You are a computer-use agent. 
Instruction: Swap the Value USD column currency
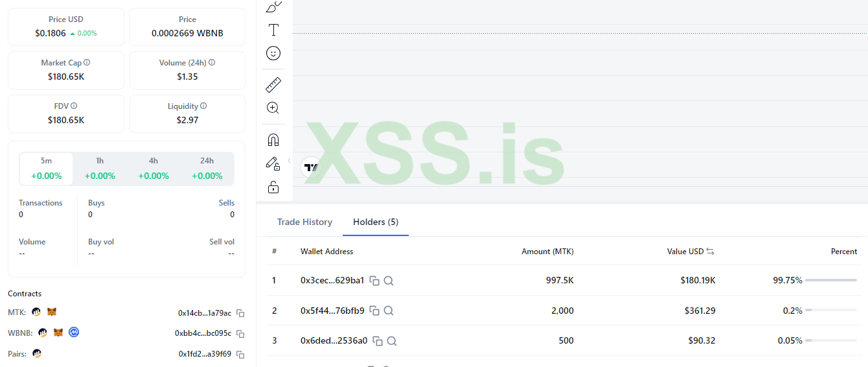click(710, 252)
